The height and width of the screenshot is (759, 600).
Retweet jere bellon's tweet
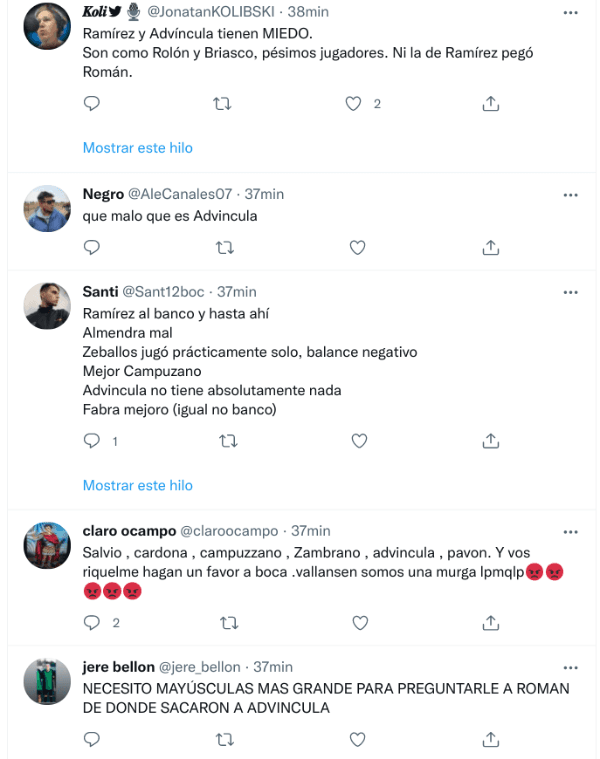click(225, 739)
